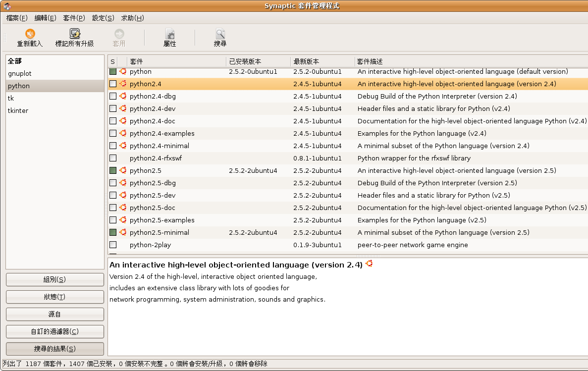Sort by the 套件 package column header
Image resolution: width=588 pixels, height=371 pixels.
177,61
